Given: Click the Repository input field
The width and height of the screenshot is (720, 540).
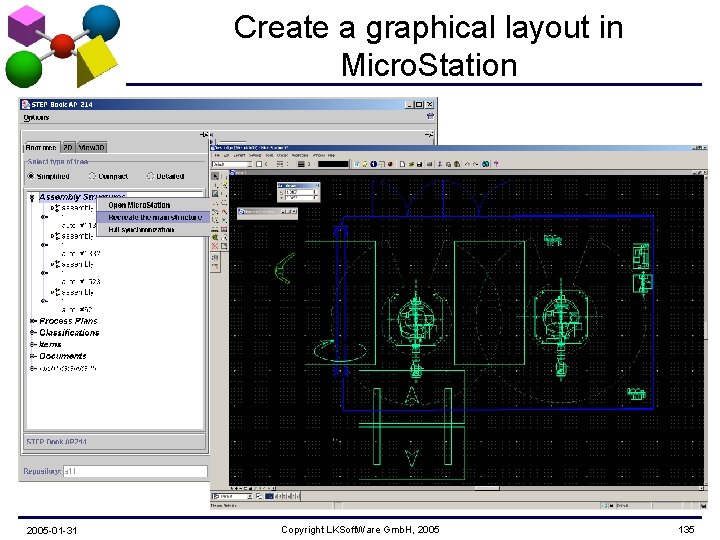Looking at the screenshot, I should click(135, 471).
